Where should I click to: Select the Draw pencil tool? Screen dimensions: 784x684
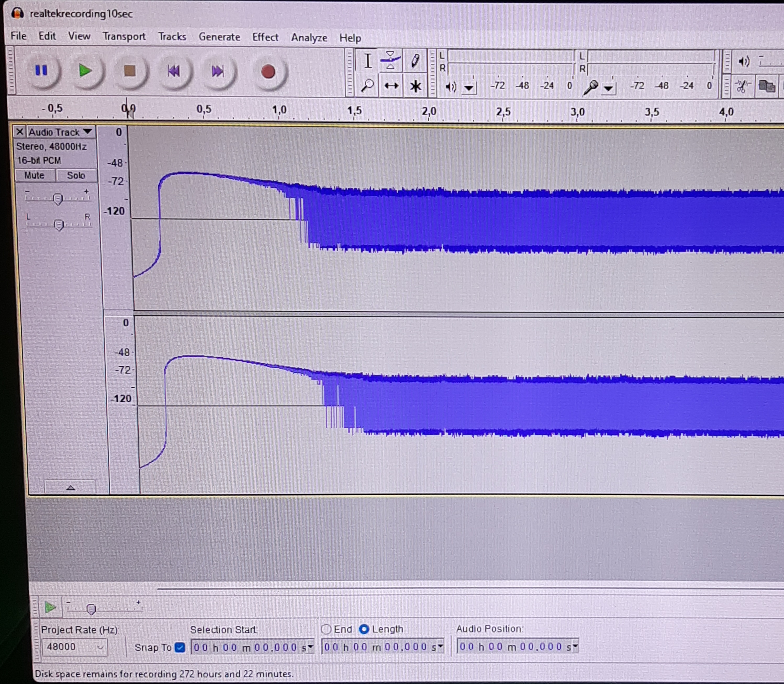coord(415,61)
